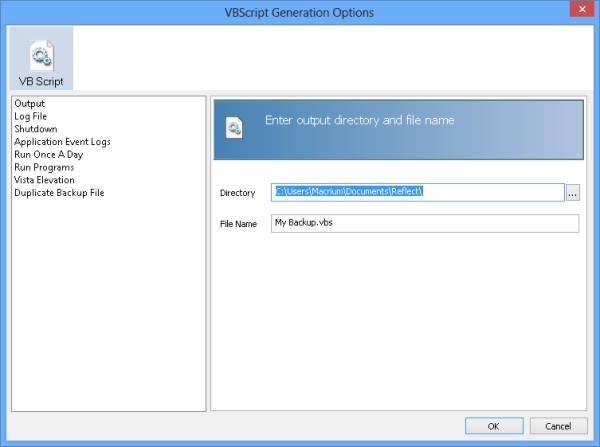Select Duplicate Backup File option
600x447 pixels.
(x=59, y=193)
